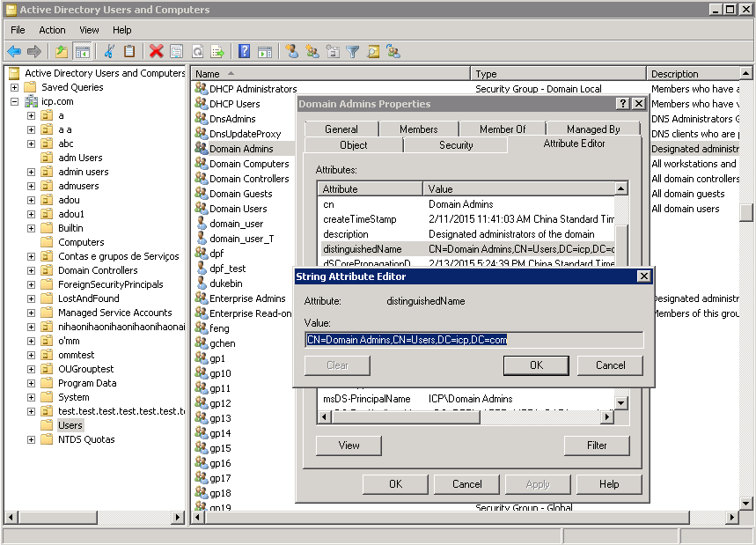Open the View menu
This screenshot has height=545, width=756.
pyautogui.click(x=89, y=30)
